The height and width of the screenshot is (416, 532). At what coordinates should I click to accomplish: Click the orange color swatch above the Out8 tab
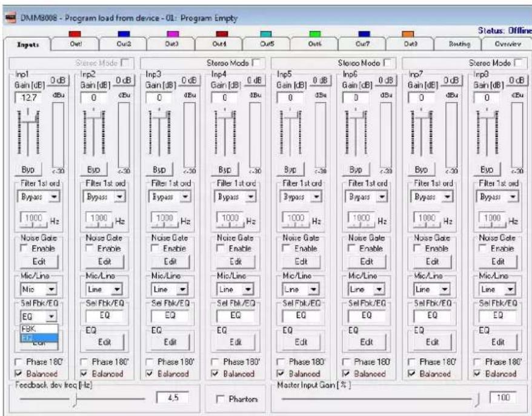[408, 34]
